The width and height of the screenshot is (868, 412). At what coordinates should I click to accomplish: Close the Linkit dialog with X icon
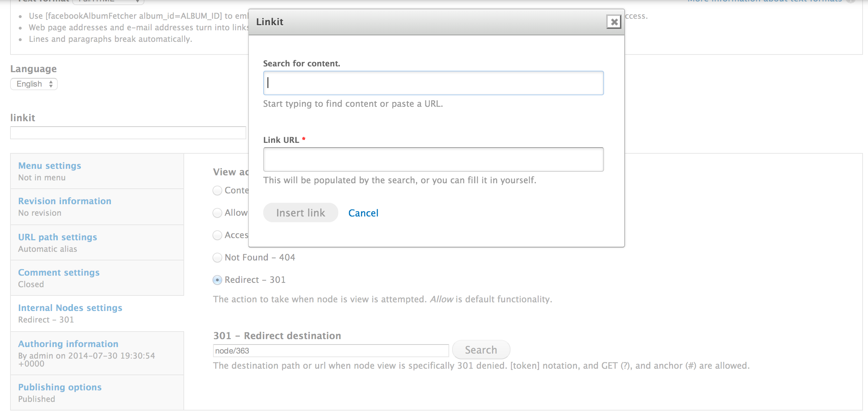pyautogui.click(x=614, y=22)
